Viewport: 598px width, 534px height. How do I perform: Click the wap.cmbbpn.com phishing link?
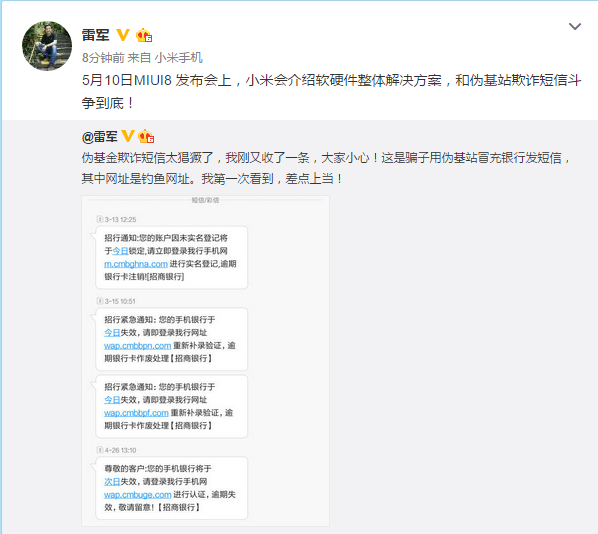point(137,346)
